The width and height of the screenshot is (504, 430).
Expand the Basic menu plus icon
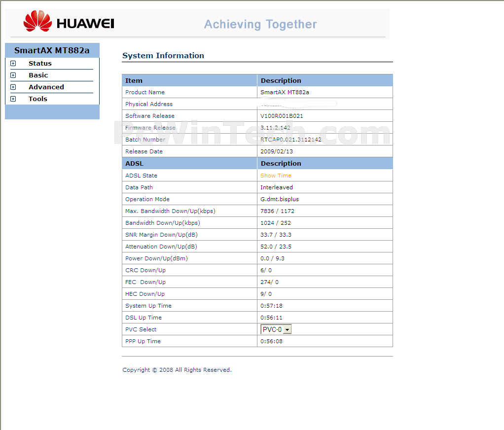click(x=13, y=75)
